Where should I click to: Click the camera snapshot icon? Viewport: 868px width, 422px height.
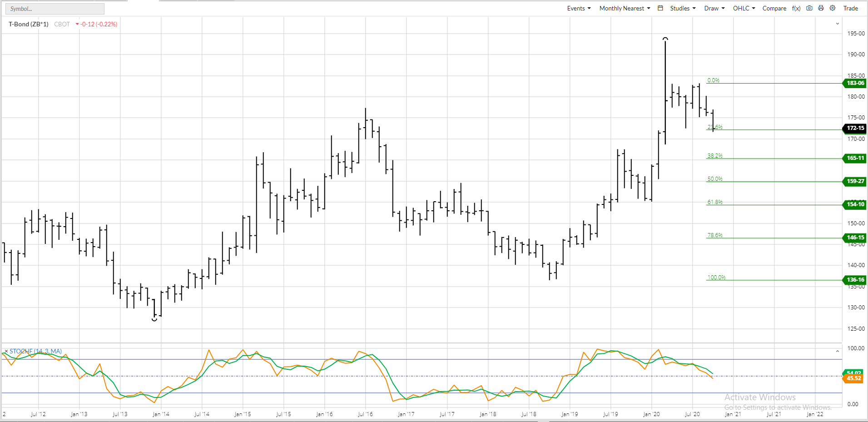809,8
